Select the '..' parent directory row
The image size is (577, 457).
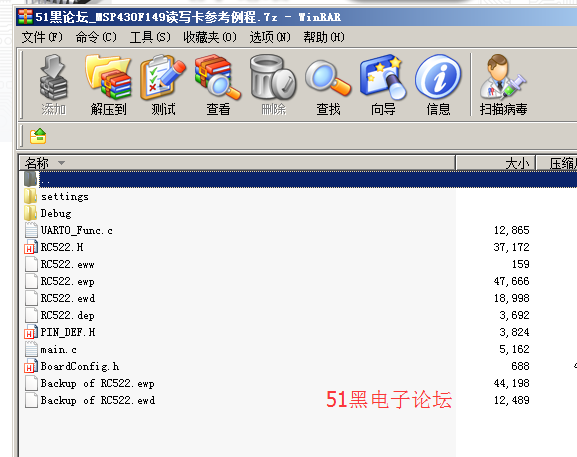[x=300, y=179]
